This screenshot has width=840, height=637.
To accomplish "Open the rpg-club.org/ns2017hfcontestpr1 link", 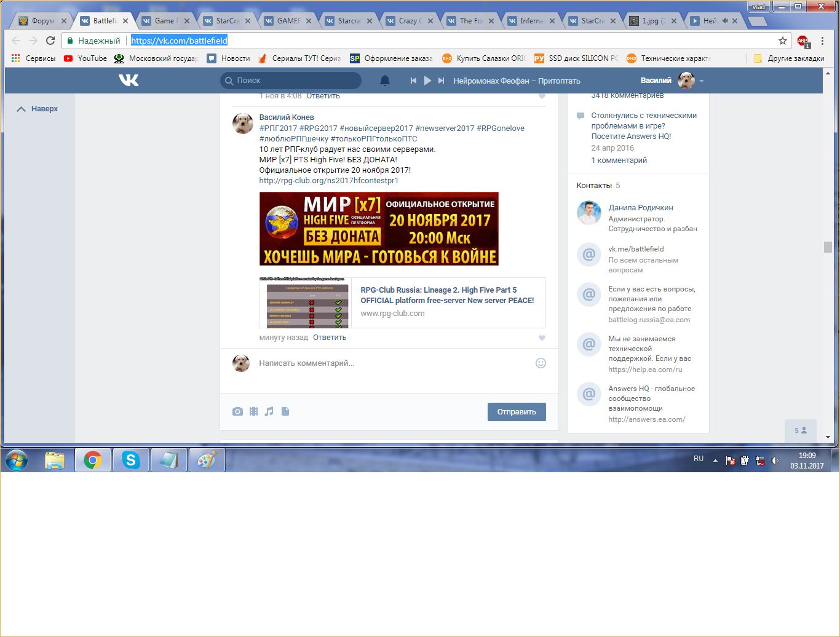I will point(329,180).
